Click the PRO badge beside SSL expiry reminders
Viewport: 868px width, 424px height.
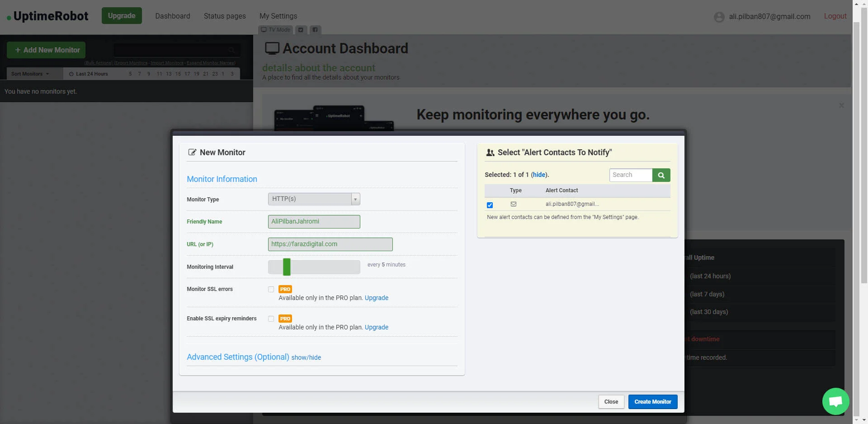(285, 319)
